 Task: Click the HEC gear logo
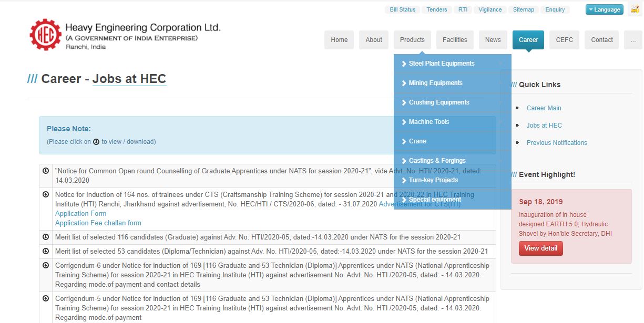click(x=45, y=35)
